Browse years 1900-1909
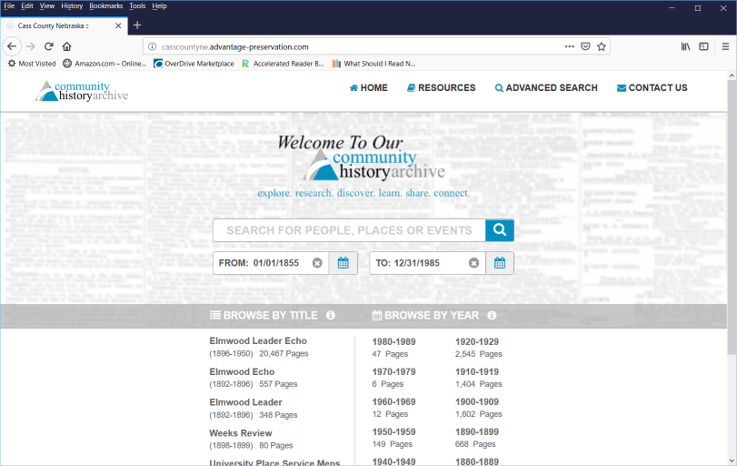Screen dimensions: 737x466 click(x=477, y=402)
